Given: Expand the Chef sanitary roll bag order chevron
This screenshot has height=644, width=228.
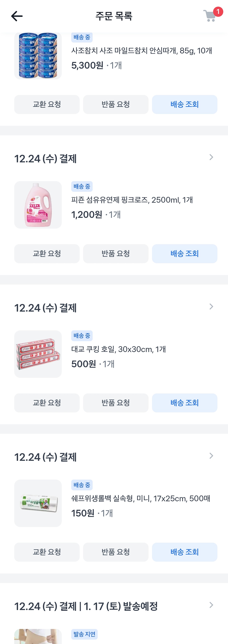Looking at the screenshot, I should (211, 456).
